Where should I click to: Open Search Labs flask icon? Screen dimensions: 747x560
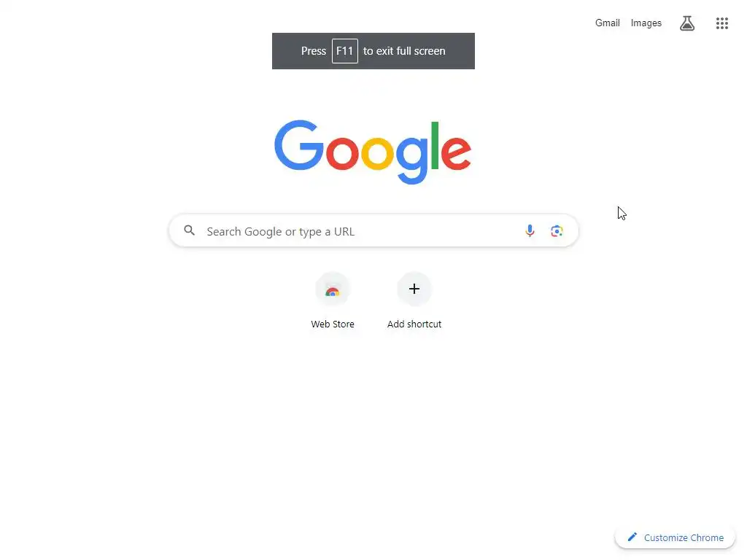click(x=686, y=23)
